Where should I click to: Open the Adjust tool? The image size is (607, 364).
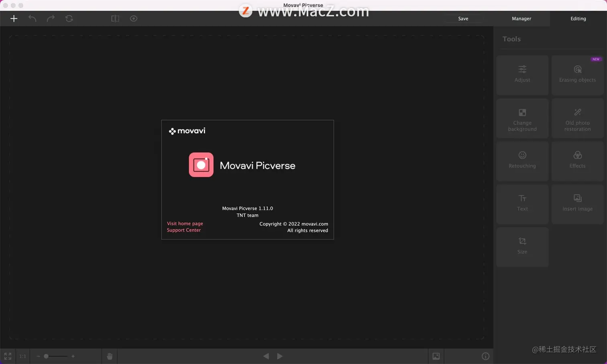522,75
